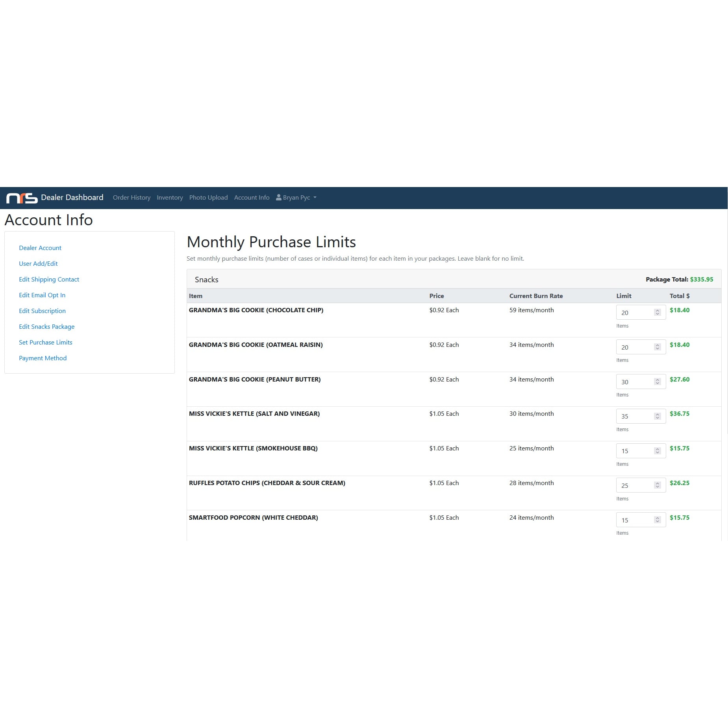Click the NRS logo icon
728x728 pixels.
pyautogui.click(x=22, y=198)
